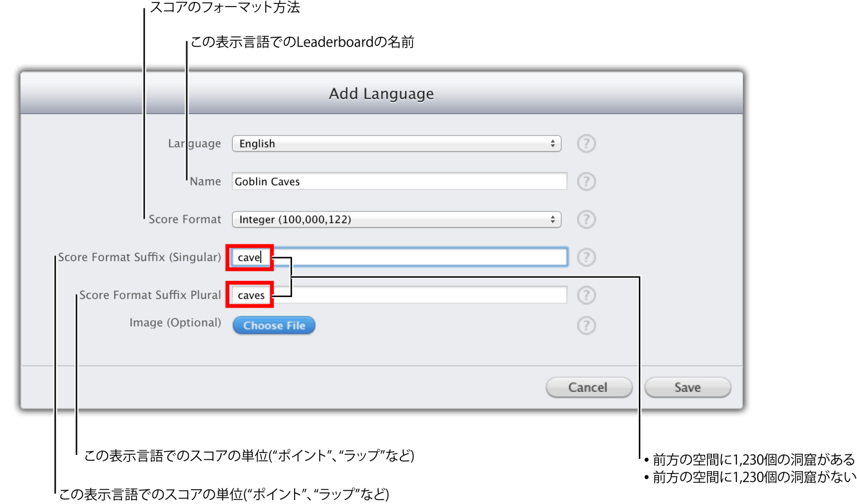Click the Add Language title bar

380,93
